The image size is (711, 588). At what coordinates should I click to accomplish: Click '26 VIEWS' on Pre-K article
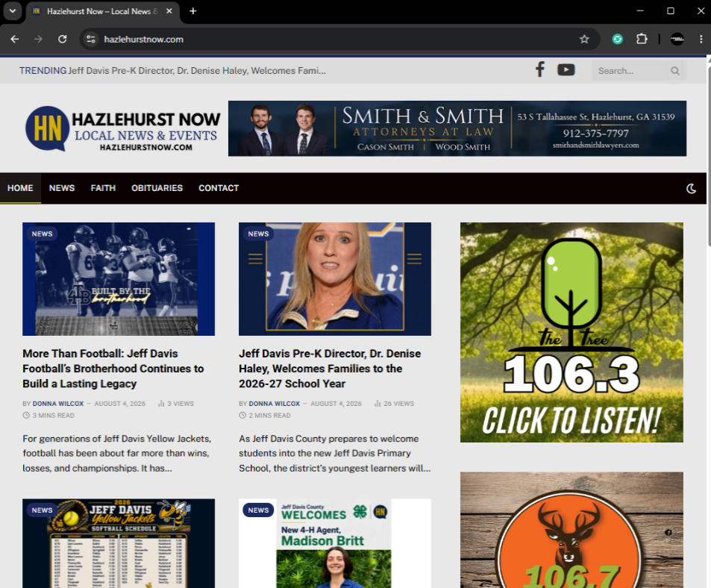pyautogui.click(x=395, y=404)
